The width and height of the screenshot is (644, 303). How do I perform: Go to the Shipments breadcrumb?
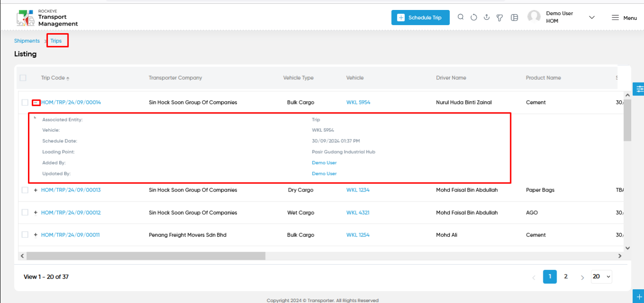(x=27, y=41)
